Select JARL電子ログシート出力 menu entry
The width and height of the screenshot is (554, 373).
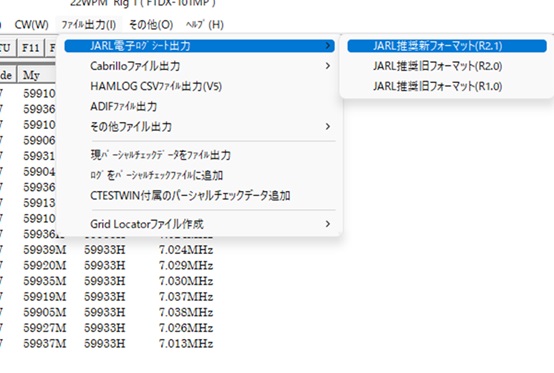click(199, 46)
